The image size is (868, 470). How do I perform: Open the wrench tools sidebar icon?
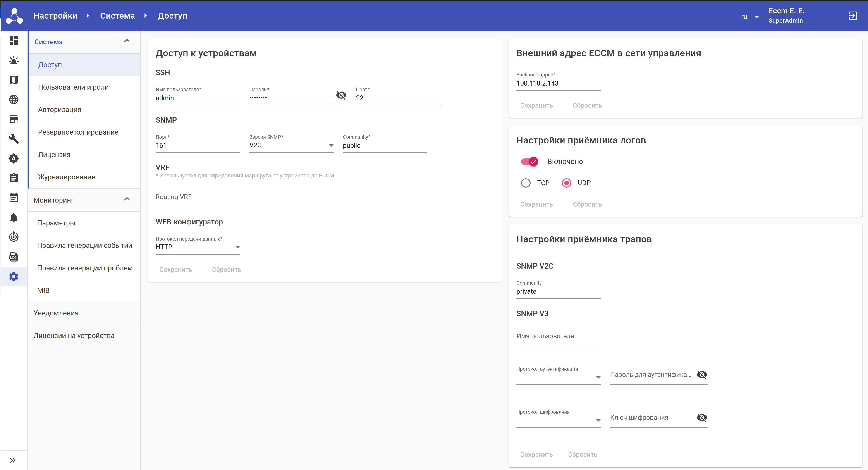14,139
